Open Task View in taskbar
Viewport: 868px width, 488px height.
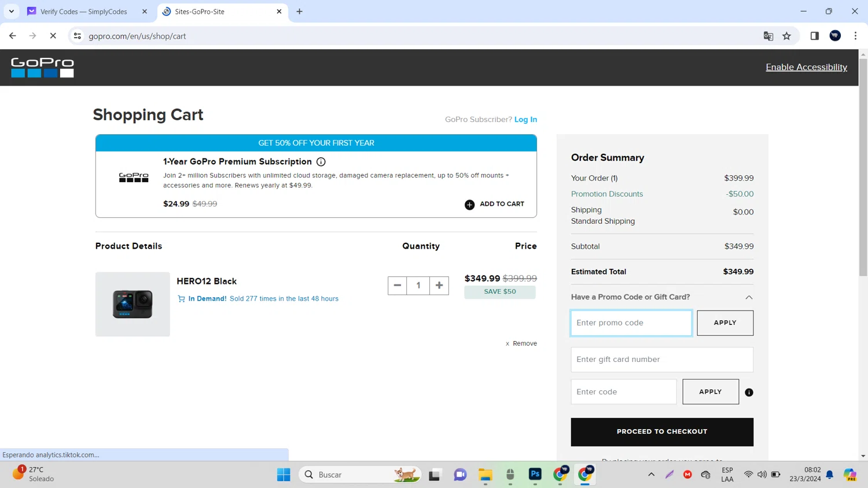435,475
